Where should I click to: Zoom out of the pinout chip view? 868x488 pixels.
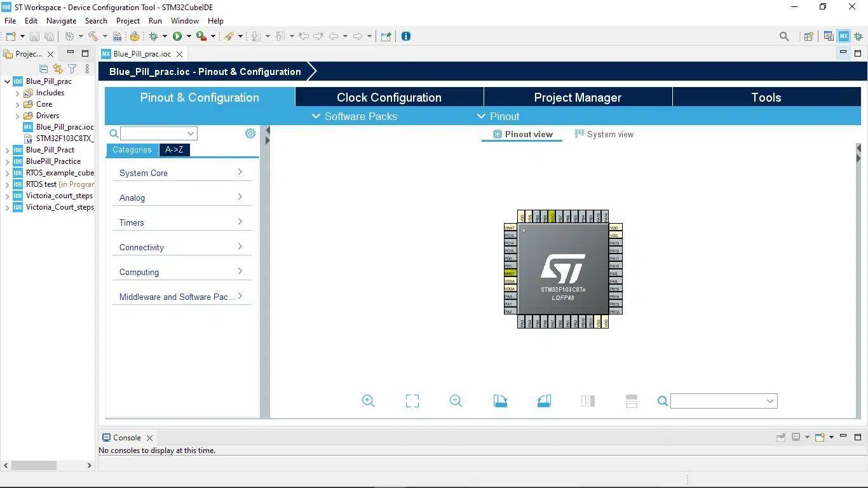point(456,401)
